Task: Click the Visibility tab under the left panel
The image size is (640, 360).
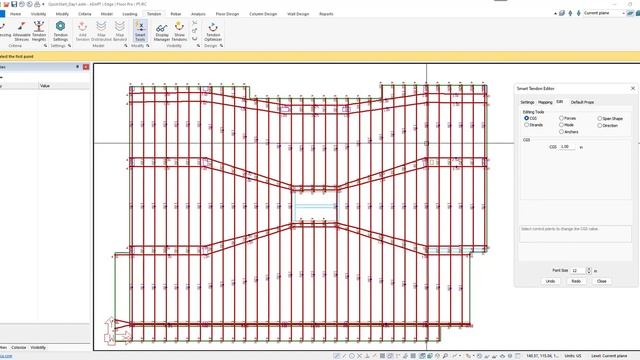Action: (38, 347)
